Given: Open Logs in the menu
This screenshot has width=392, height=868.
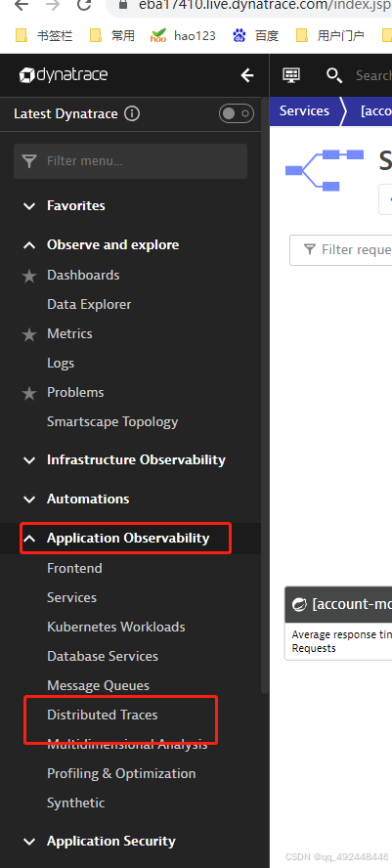Looking at the screenshot, I should point(61,364).
